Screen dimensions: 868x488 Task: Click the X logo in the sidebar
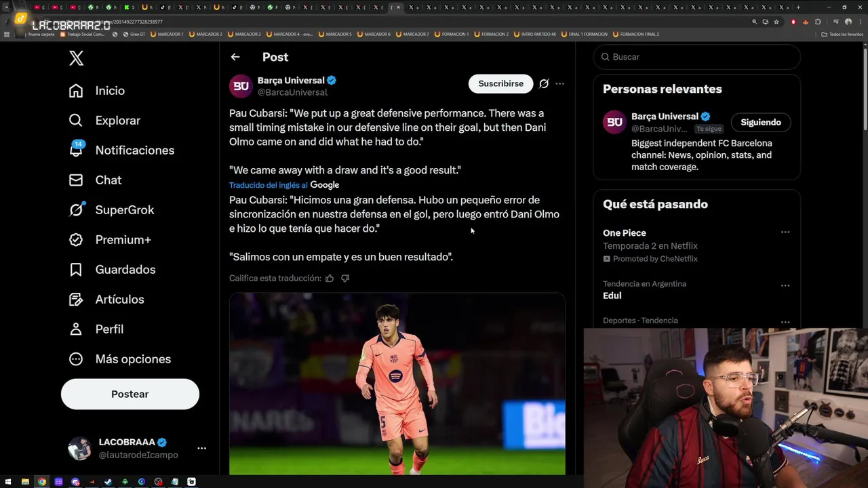pos(76,58)
